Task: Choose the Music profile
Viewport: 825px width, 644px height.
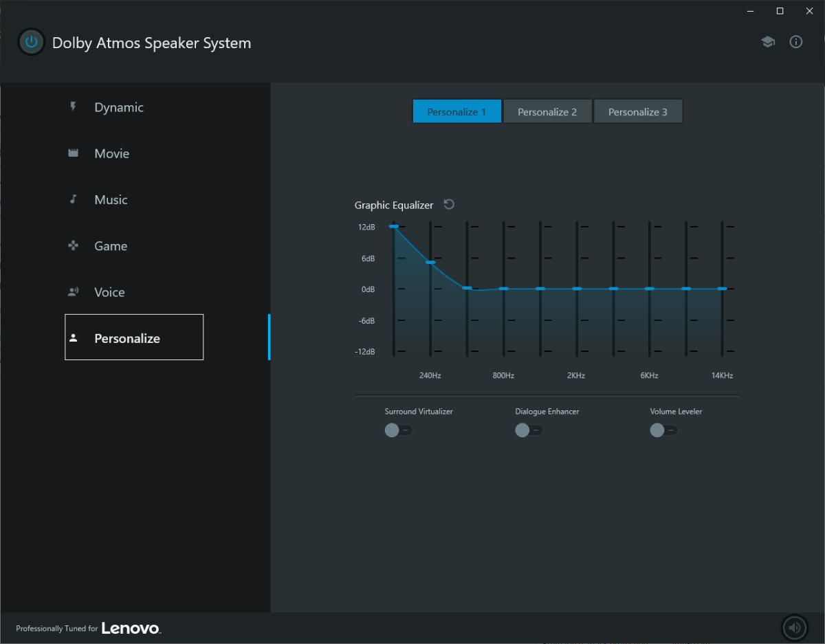Action: 111,200
